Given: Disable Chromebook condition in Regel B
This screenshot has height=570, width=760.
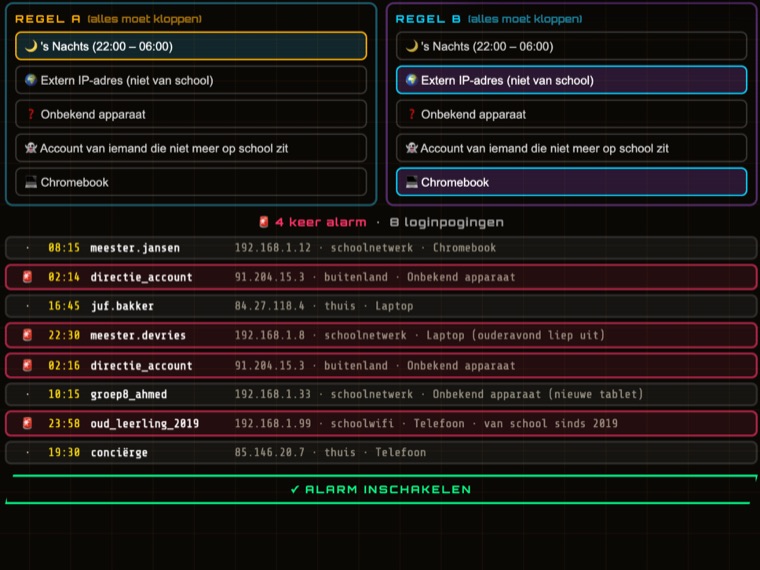Looking at the screenshot, I should [x=571, y=182].
